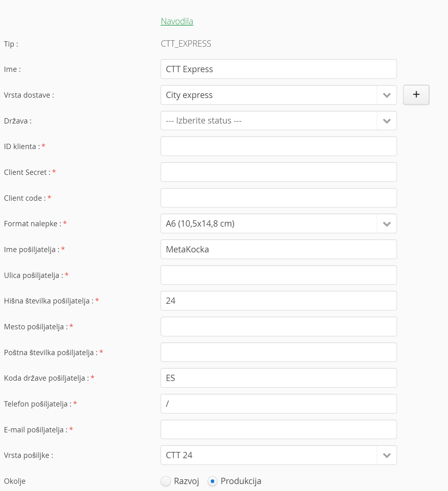Edit the Ime field containing CTT Express
Image resolution: width=448 pixels, height=491 pixels.
[279, 69]
